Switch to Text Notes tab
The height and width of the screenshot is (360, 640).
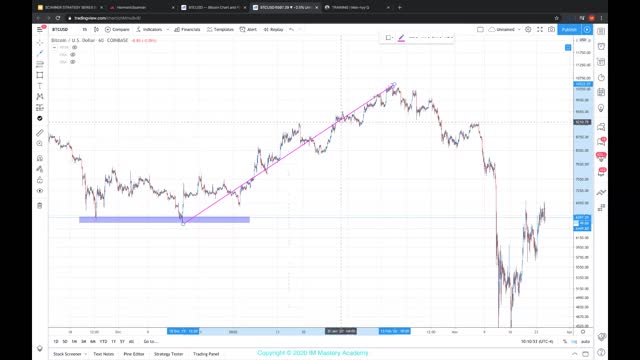(104, 354)
